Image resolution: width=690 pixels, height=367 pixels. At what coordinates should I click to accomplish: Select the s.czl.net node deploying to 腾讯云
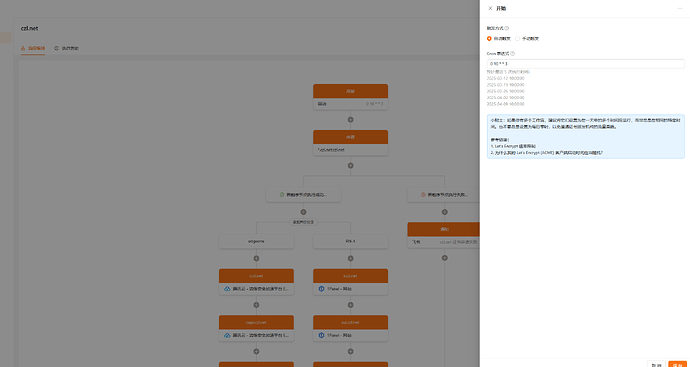tap(256, 282)
